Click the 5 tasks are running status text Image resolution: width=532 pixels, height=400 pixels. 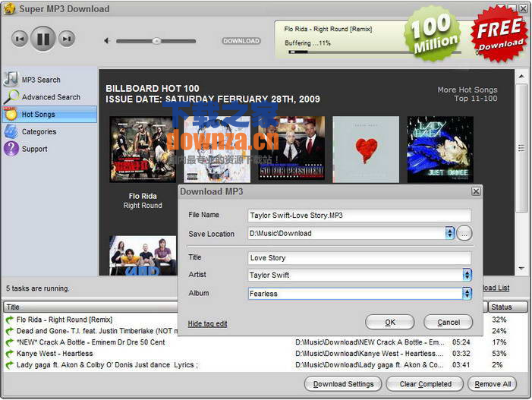tap(37, 288)
